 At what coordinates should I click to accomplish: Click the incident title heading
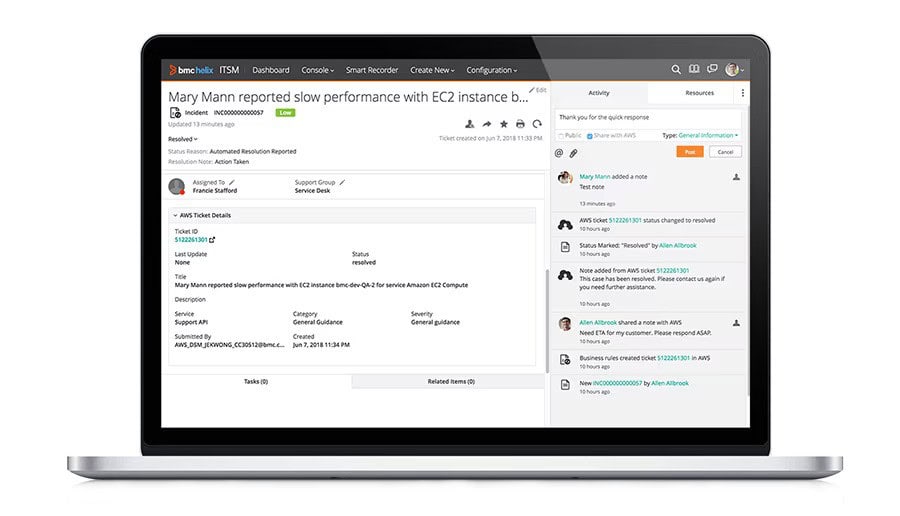coord(348,97)
